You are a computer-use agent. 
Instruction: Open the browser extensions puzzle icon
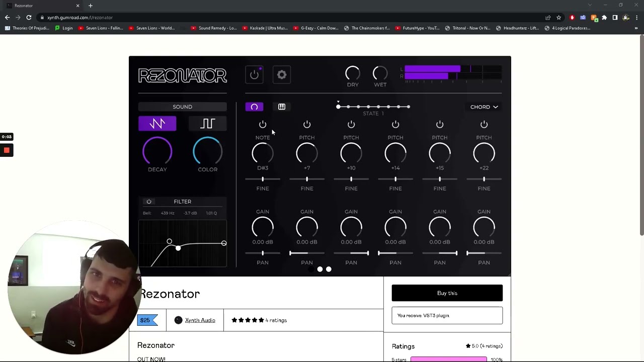click(604, 18)
